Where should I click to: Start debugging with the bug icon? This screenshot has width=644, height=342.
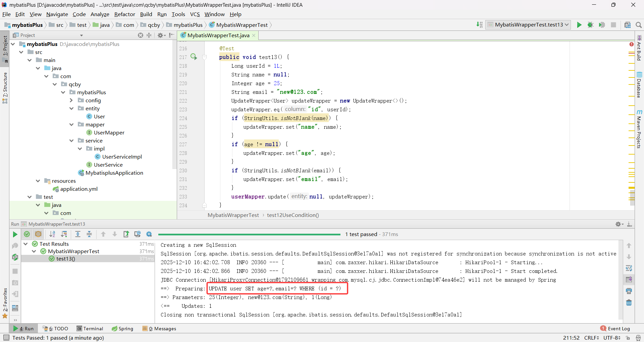[x=590, y=25]
